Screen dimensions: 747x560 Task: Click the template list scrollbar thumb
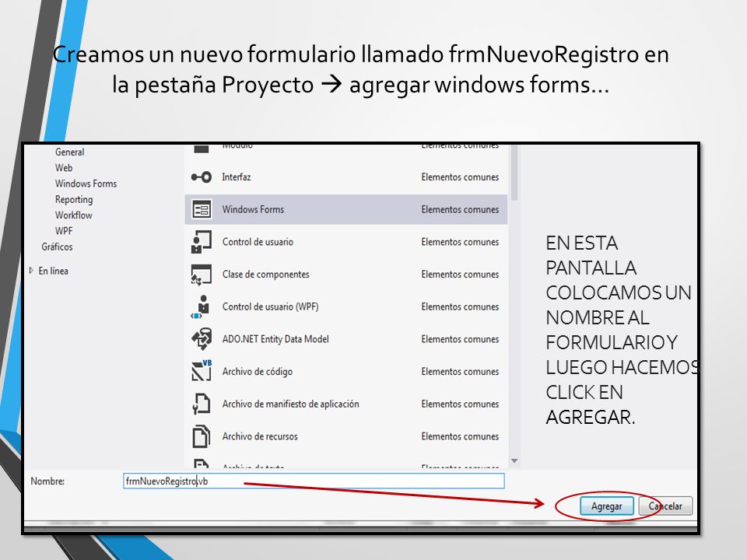pos(514,173)
